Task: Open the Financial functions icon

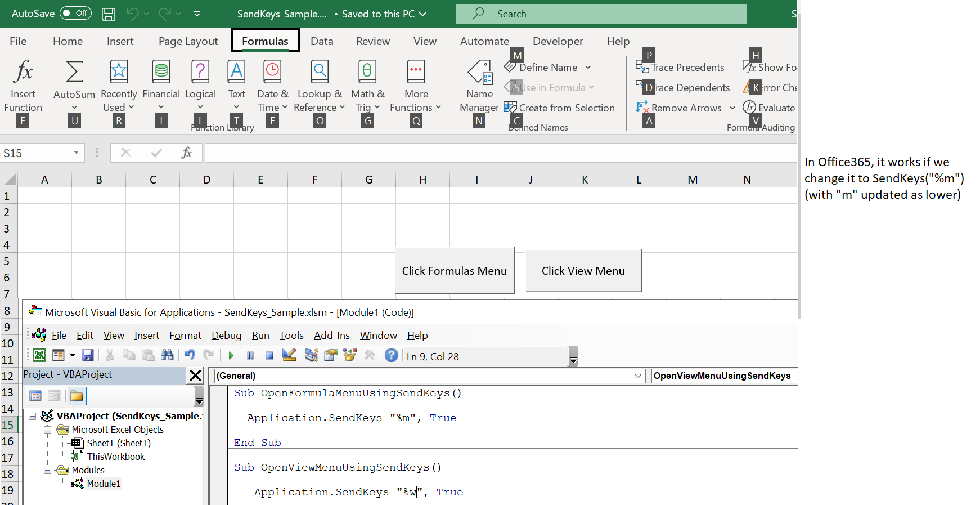Action: pos(161,72)
